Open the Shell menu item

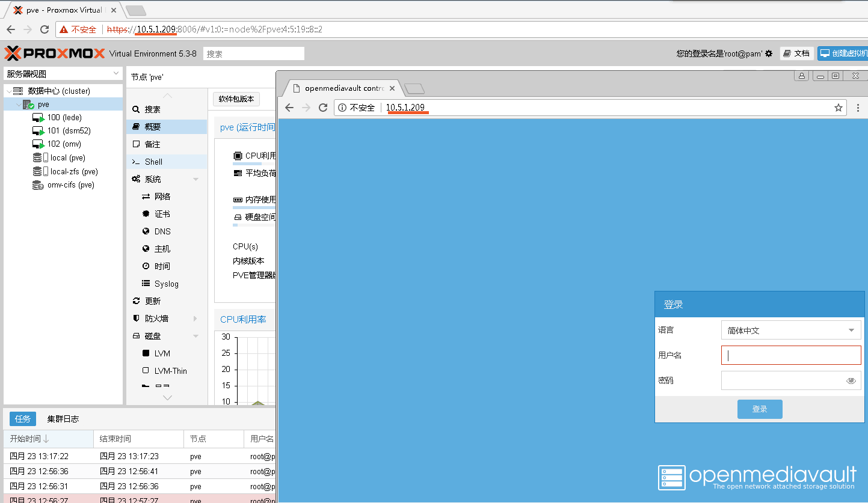tap(167, 162)
